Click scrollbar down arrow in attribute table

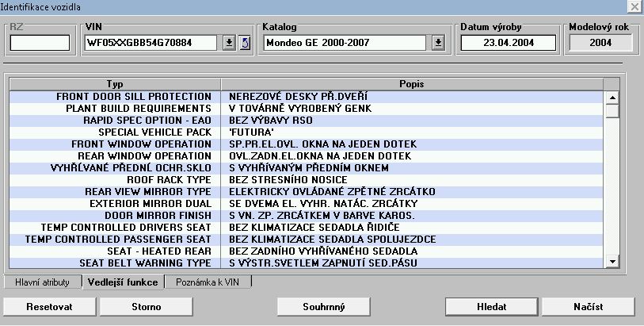pos(612,263)
